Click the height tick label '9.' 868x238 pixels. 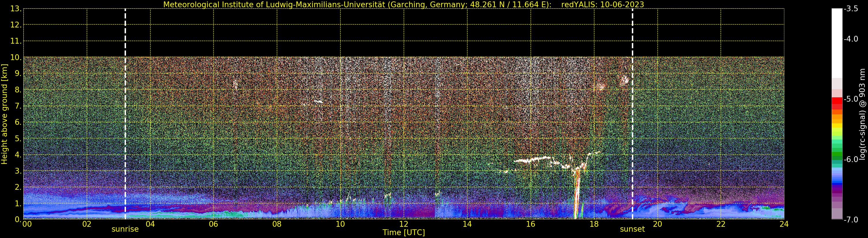[18, 74]
